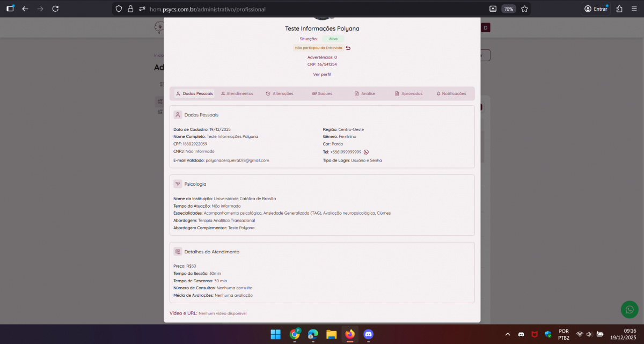
Task: Show hidden system tray icons
Action: coord(508,334)
